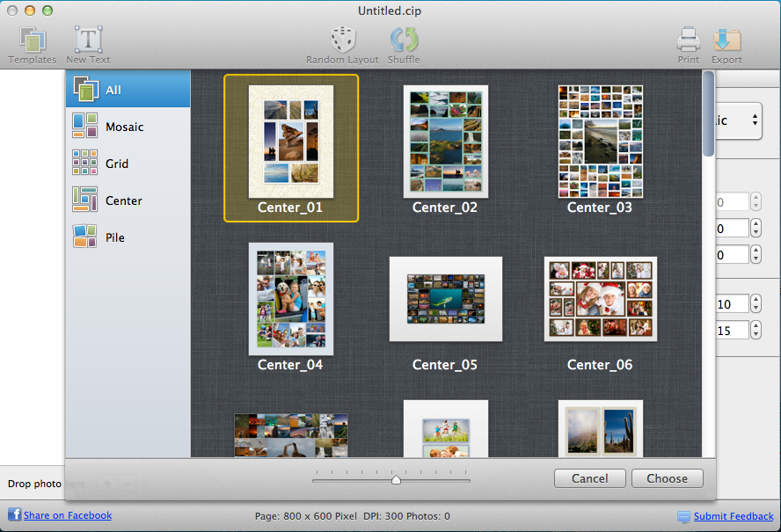Click the Choose button
781x532 pixels.
(668, 478)
